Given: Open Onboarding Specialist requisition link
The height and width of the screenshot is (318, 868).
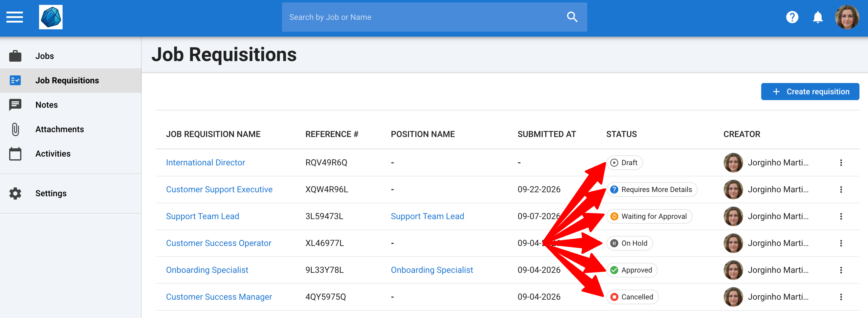Looking at the screenshot, I should 207,270.
